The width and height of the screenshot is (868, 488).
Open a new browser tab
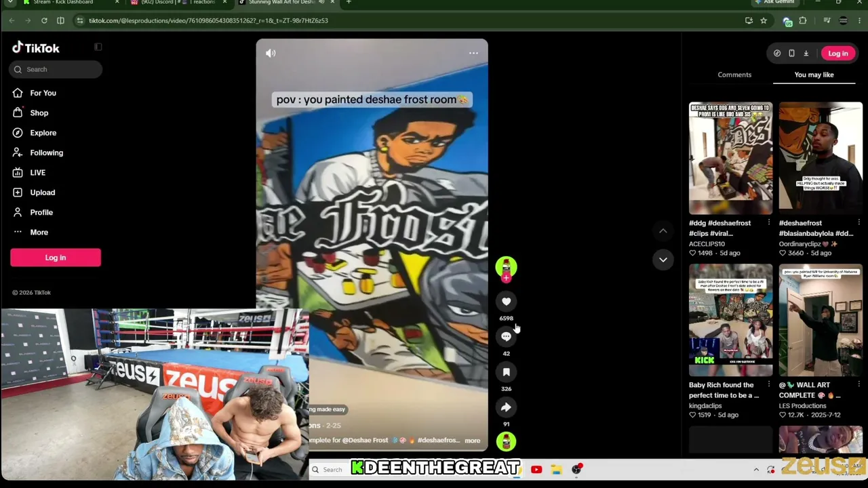pyautogui.click(x=349, y=3)
